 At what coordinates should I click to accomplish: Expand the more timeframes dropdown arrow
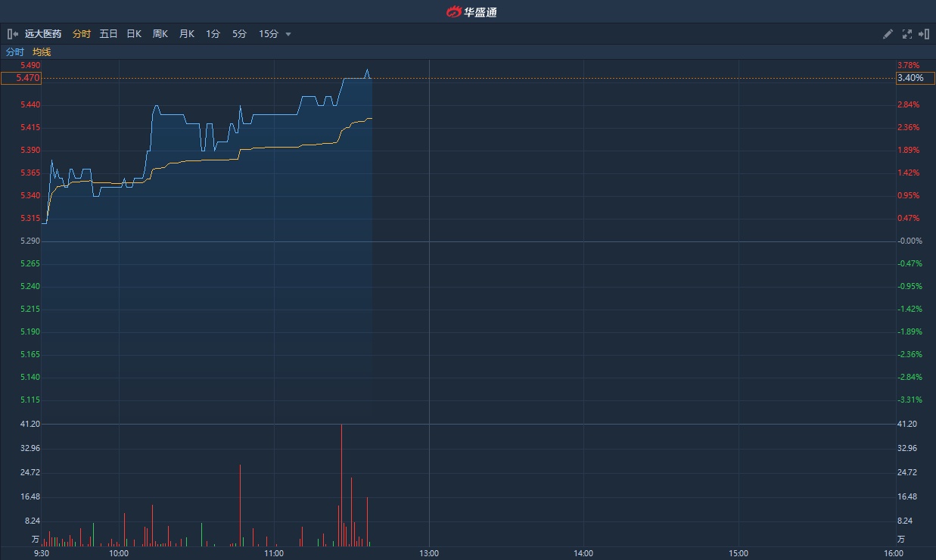(x=288, y=34)
